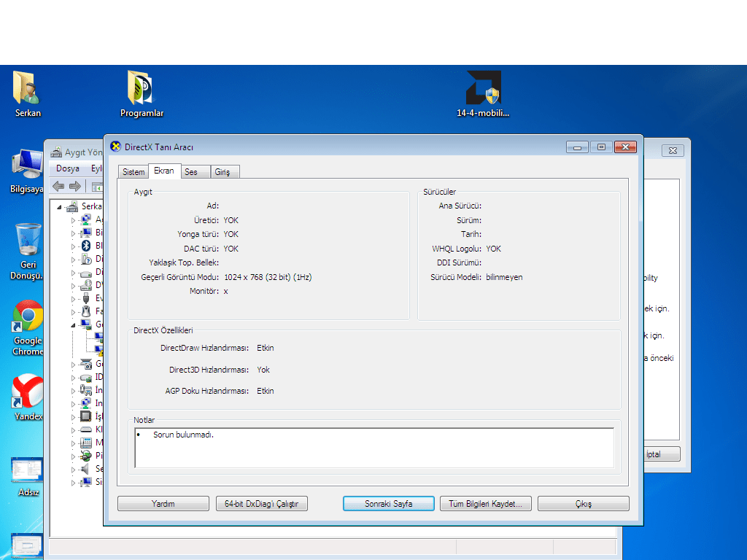The image size is (747, 560).
Task: Select the first display adapter child device
Action: click(x=99, y=337)
